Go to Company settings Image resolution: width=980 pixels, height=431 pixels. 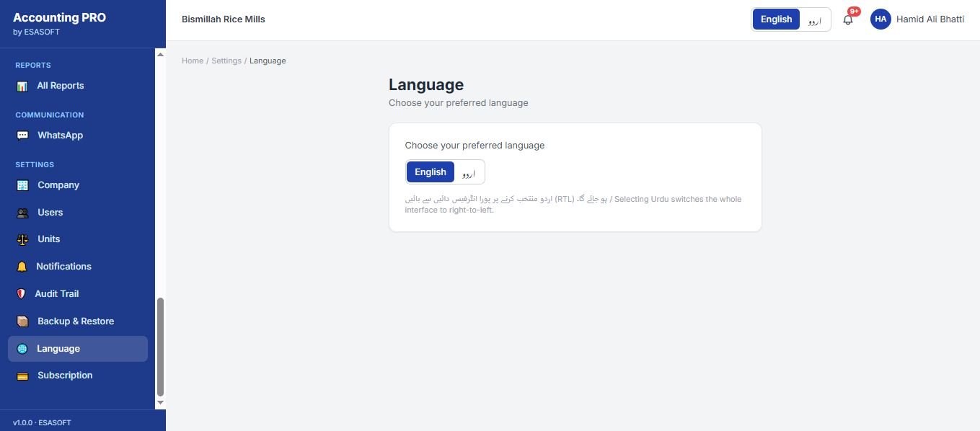78,185
